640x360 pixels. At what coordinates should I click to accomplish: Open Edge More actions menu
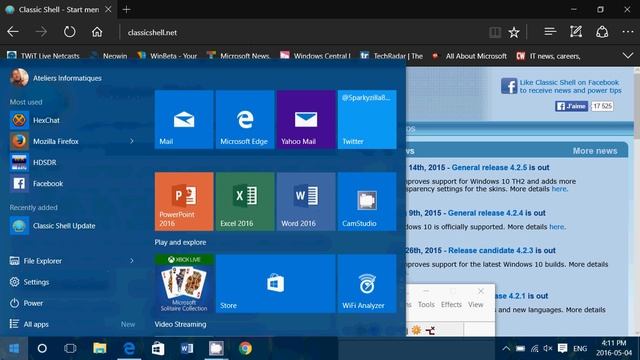tap(628, 32)
